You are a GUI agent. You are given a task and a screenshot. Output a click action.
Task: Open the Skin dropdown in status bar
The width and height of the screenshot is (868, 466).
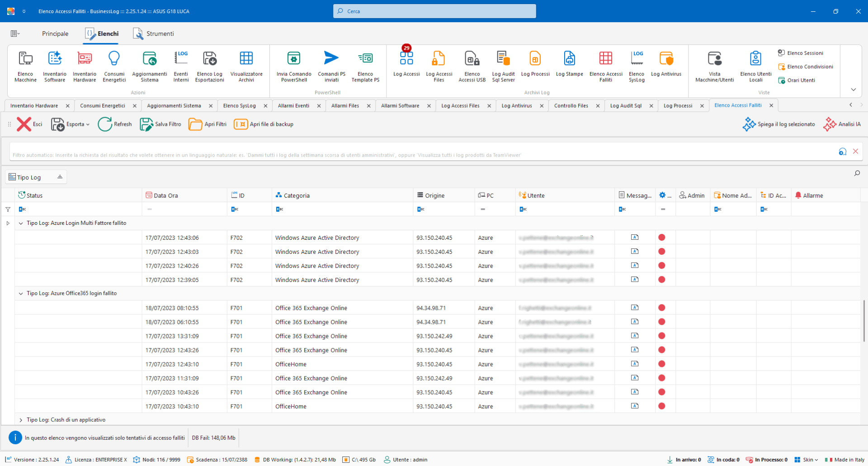(807, 460)
